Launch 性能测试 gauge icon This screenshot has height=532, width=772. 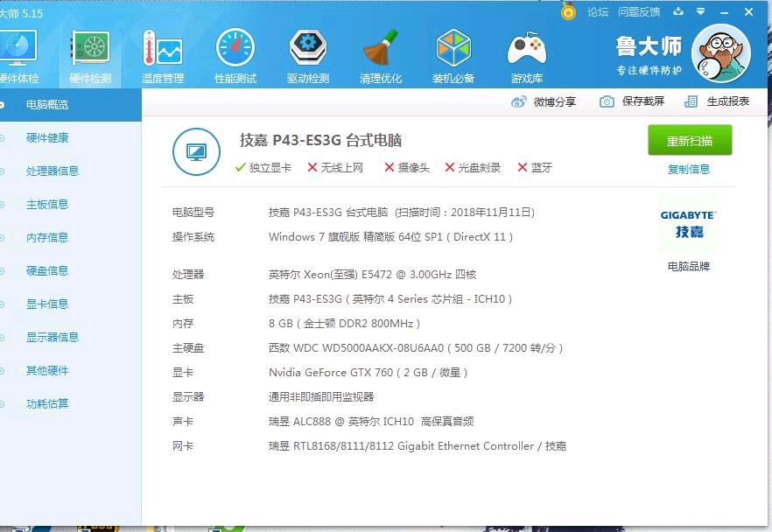[235, 48]
